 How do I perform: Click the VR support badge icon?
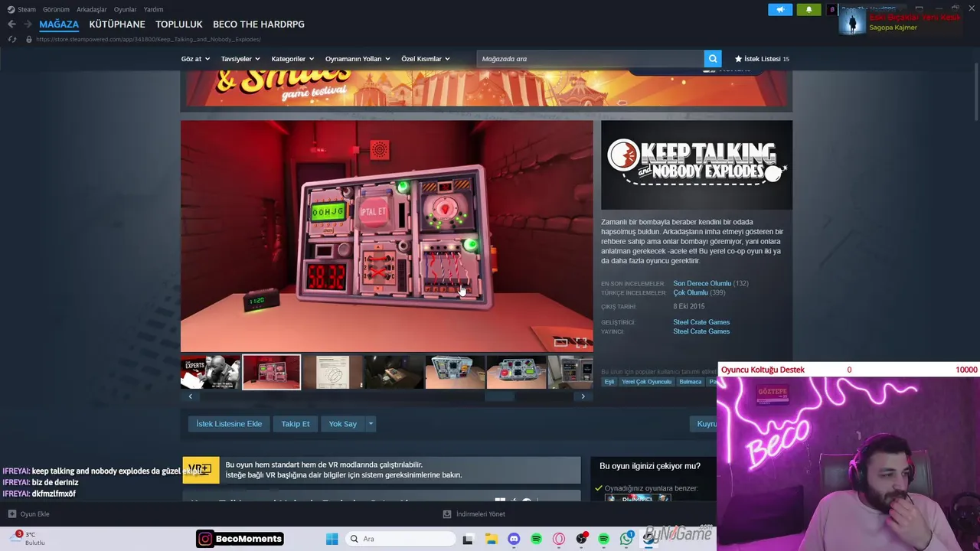pyautogui.click(x=201, y=470)
